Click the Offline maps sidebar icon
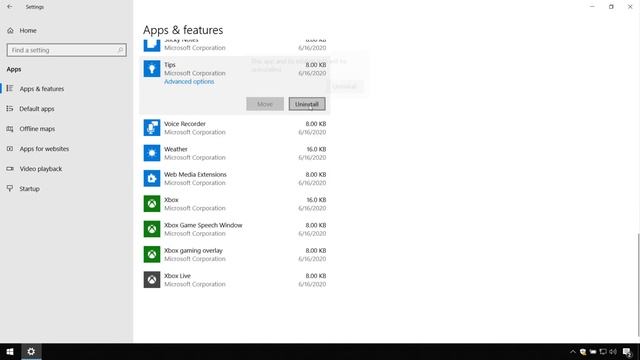This screenshot has height=360, width=640. click(x=10, y=129)
